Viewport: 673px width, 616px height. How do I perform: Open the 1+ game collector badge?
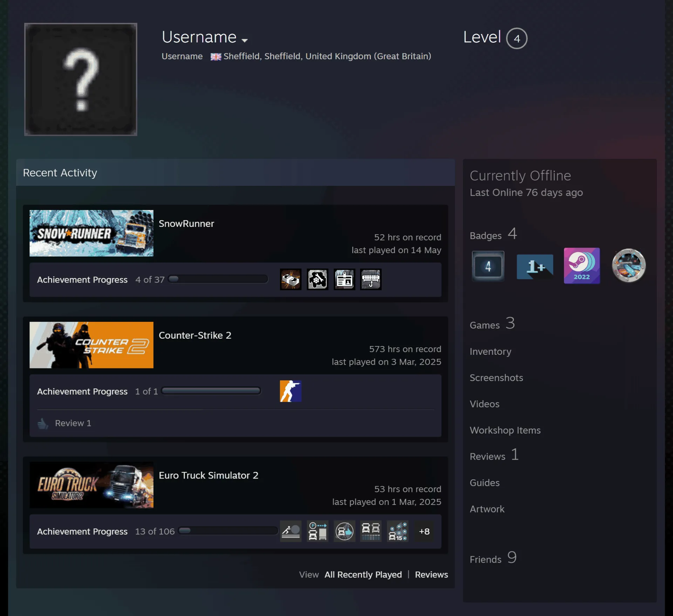pyautogui.click(x=535, y=266)
